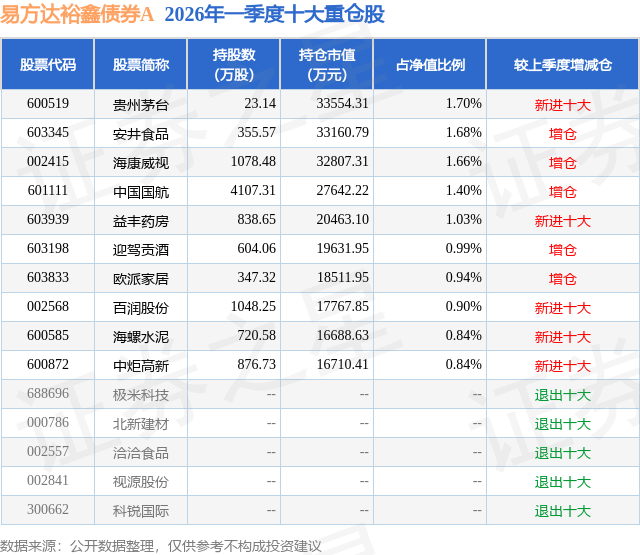
Task: Select the 中炬高新 stock name
Action: point(141,366)
